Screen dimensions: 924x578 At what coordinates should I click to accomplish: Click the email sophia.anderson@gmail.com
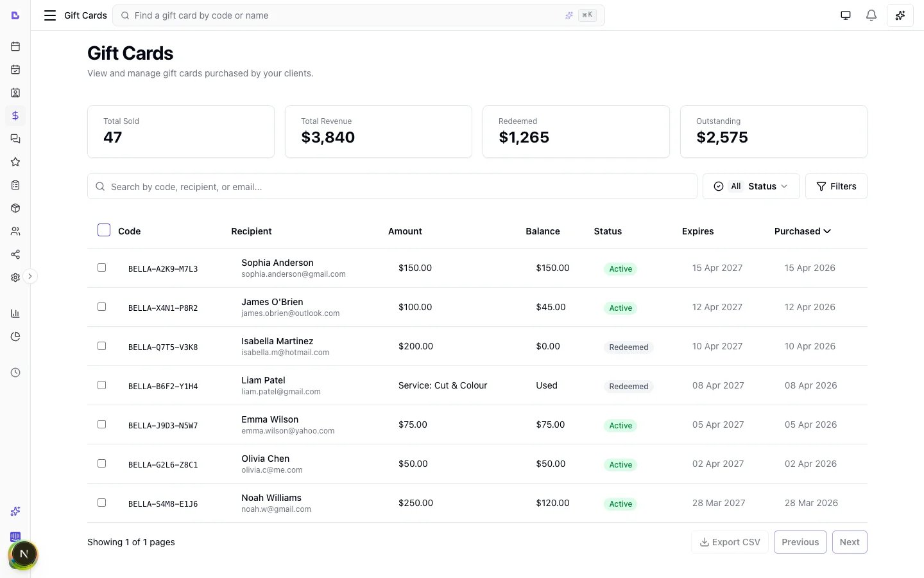(293, 274)
